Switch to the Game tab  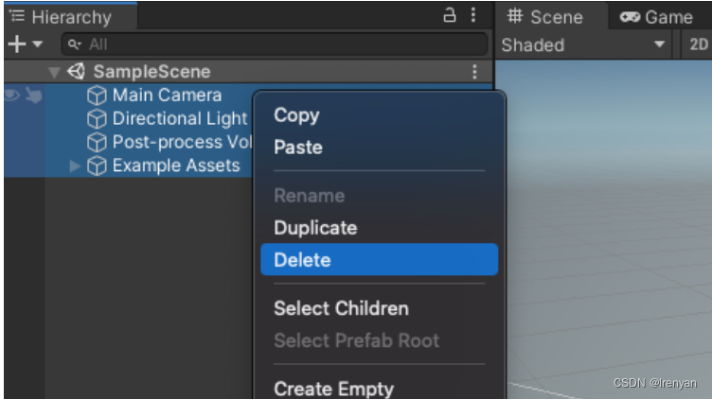656,17
